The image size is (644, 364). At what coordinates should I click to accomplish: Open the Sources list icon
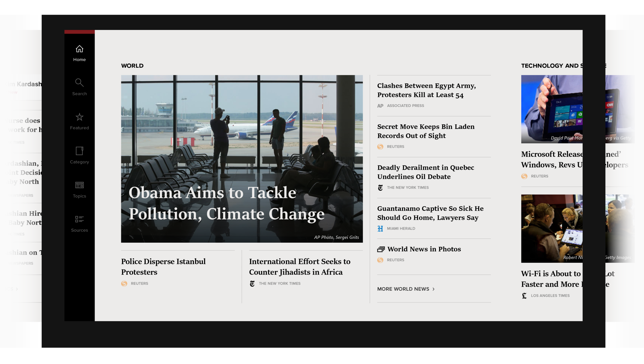coord(79,219)
